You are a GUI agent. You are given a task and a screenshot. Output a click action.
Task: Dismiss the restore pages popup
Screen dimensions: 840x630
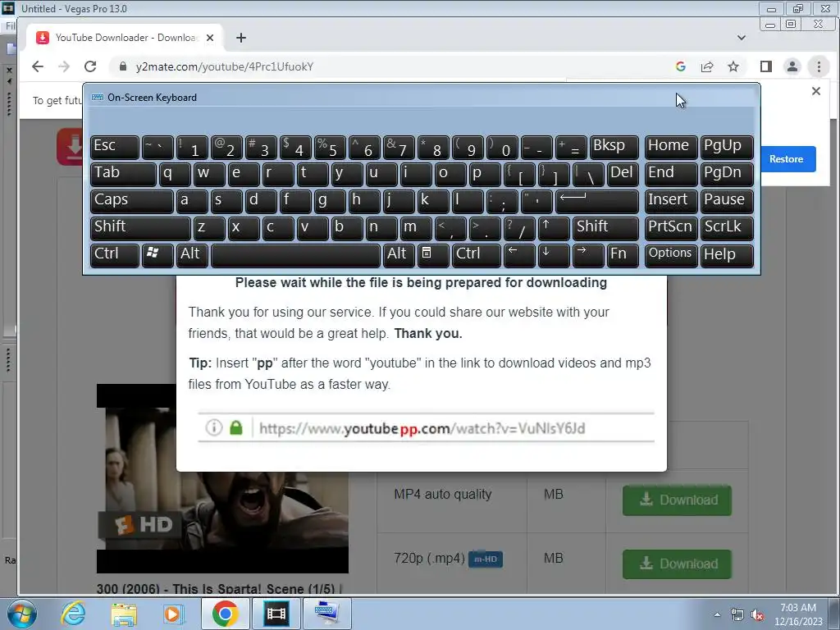click(816, 91)
